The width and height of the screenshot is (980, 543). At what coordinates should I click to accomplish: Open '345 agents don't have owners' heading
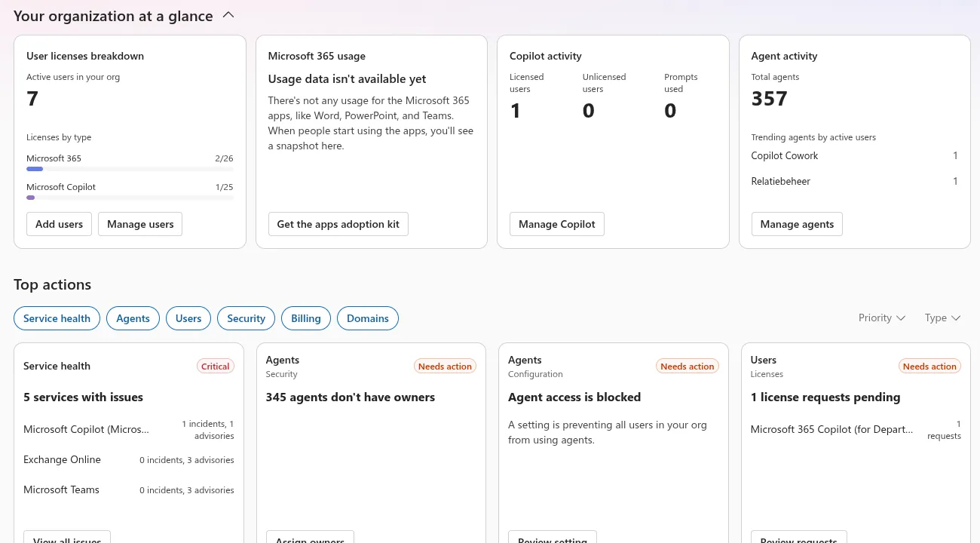tap(351, 397)
